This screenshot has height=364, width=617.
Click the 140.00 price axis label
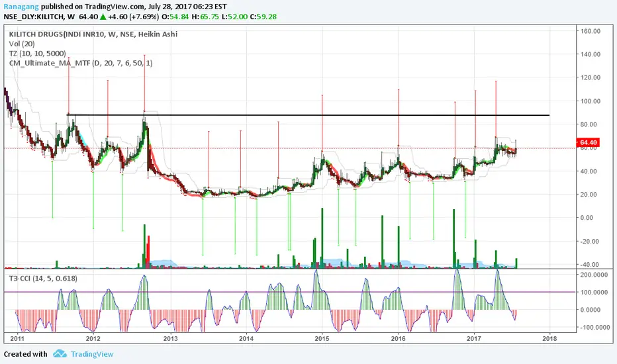pyautogui.click(x=591, y=54)
